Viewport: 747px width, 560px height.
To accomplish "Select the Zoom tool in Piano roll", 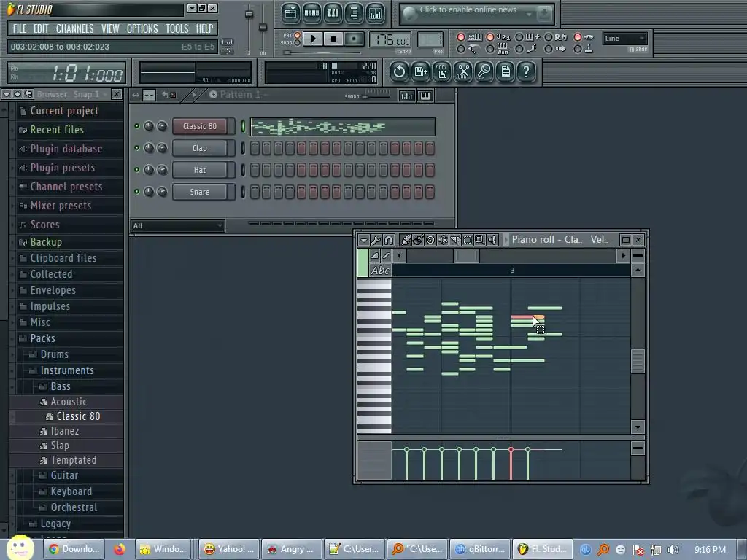I will (x=480, y=240).
